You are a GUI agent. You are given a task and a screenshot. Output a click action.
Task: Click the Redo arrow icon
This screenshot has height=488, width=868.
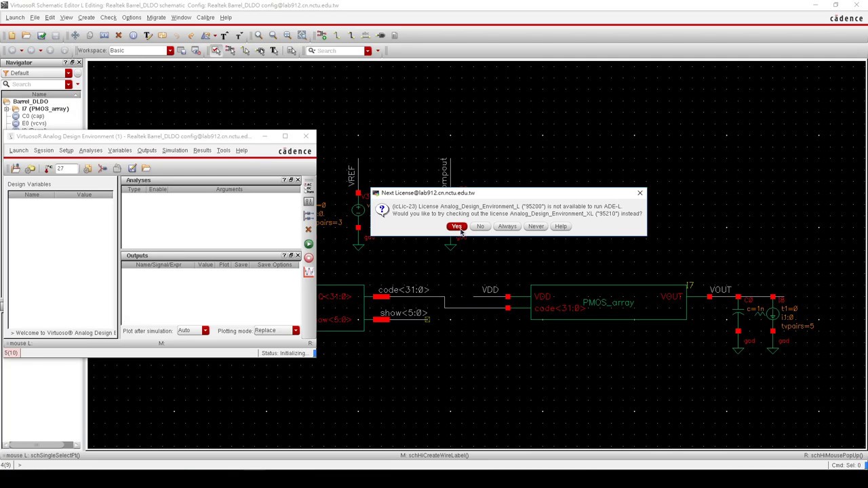coord(191,35)
